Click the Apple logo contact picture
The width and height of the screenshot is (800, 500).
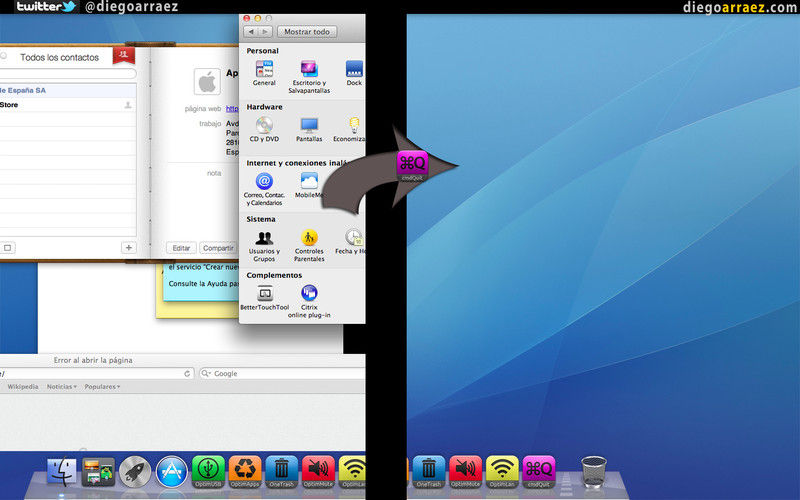point(207,82)
